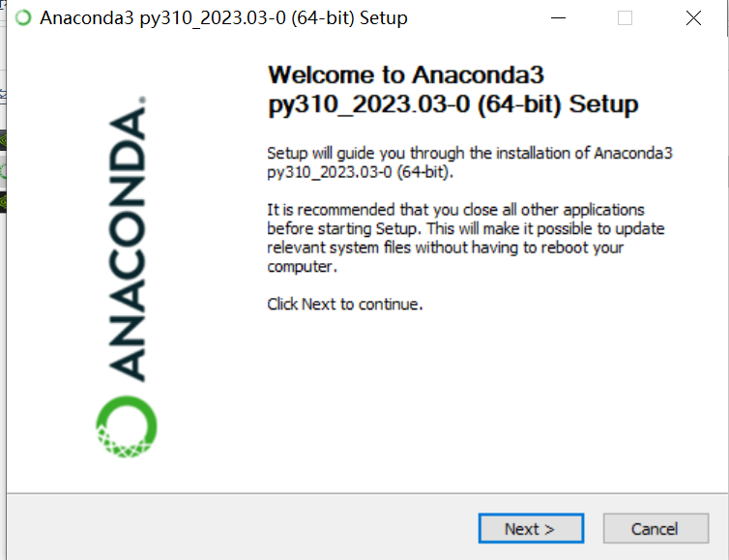Click the "Click Next to continue." line

coord(344,305)
